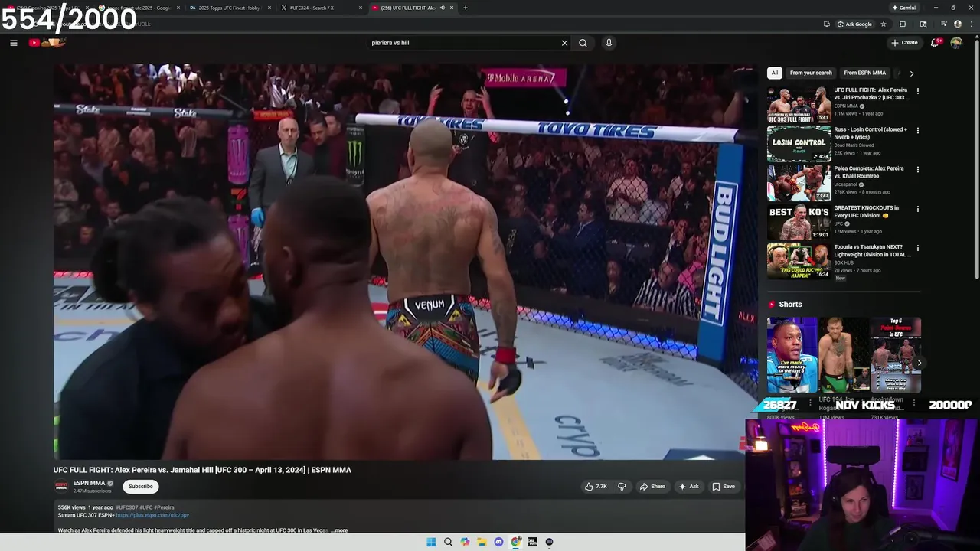The height and width of the screenshot is (551, 980).
Task: Open the first Short with blue background
Action: [x=792, y=355]
